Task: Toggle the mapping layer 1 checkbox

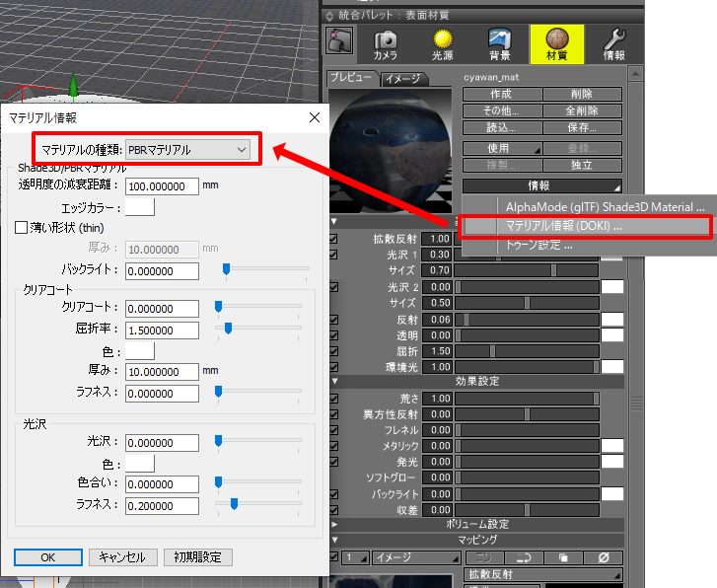Action: pyautogui.click(x=333, y=556)
